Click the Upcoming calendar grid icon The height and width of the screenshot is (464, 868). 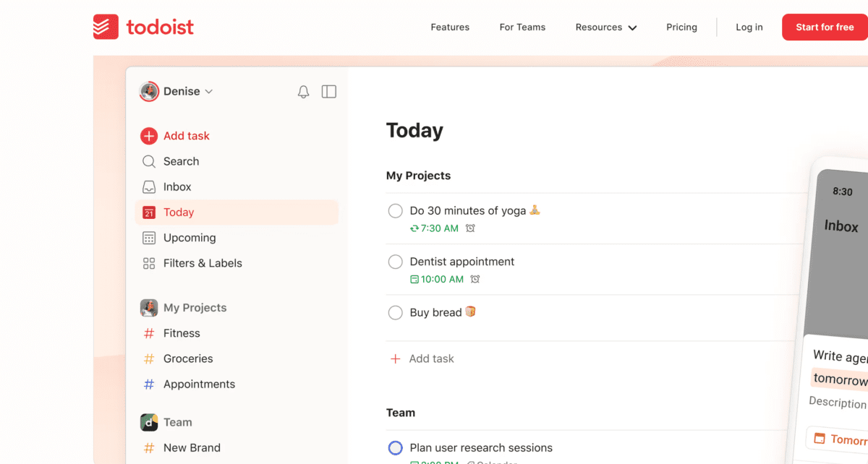pyautogui.click(x=149, y=238)
